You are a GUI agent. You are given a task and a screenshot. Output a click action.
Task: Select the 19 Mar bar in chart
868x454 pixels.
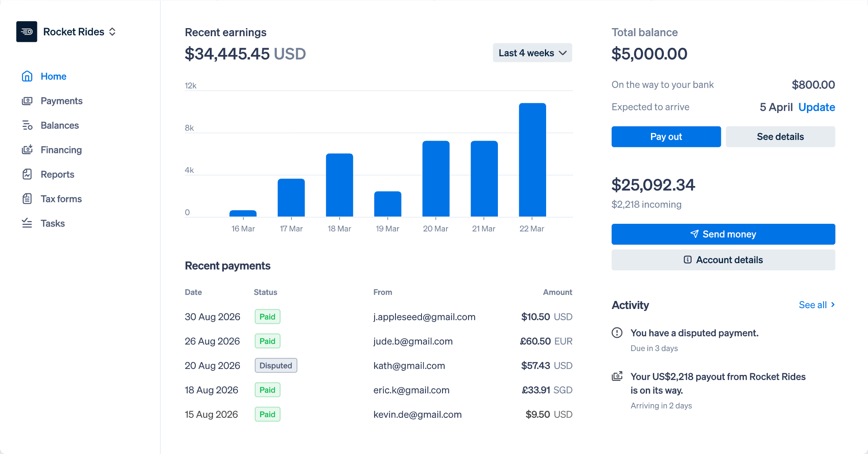(x=388, y=204)
